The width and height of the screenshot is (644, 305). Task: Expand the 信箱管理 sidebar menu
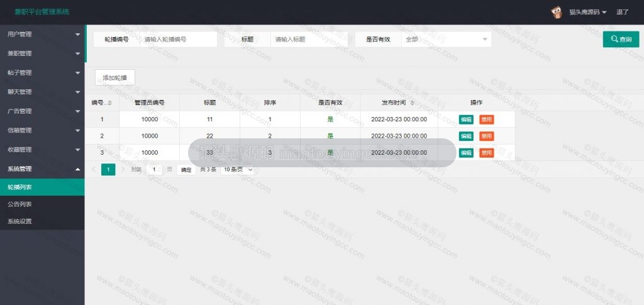pyautogui.click(x=42, y=130)
